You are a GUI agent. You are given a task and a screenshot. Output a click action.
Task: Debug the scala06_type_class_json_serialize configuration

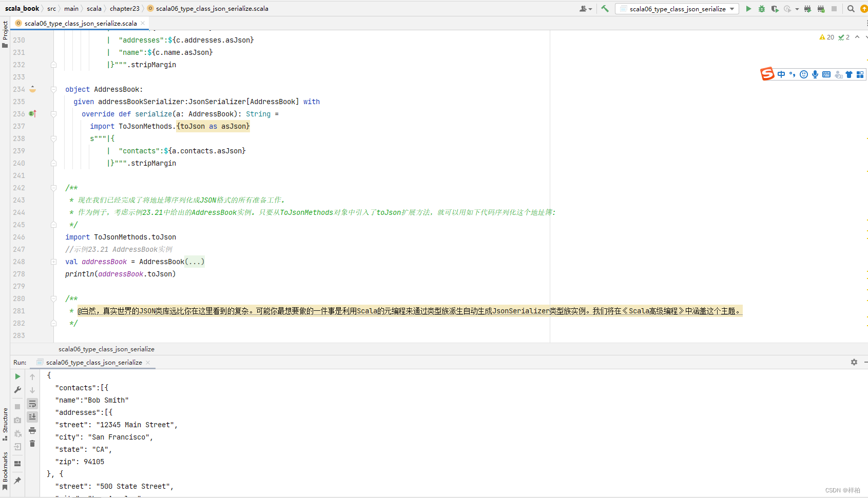[761, 9]
